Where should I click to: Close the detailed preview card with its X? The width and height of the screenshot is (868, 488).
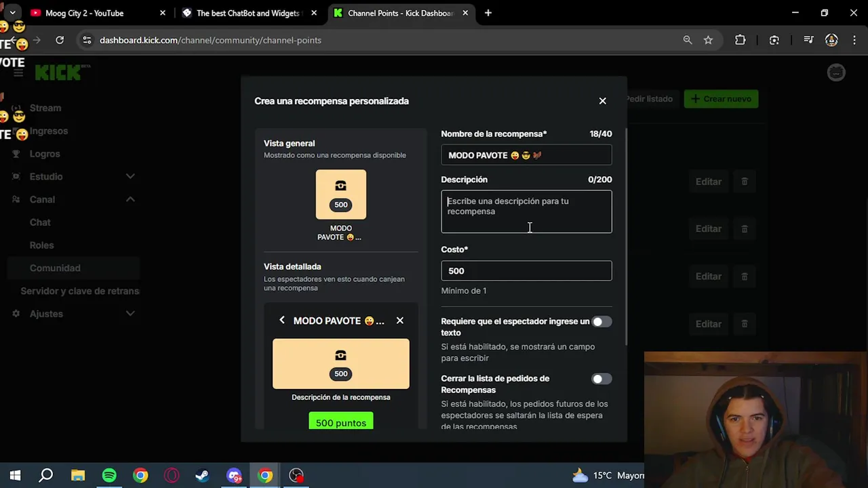[399, 321]
